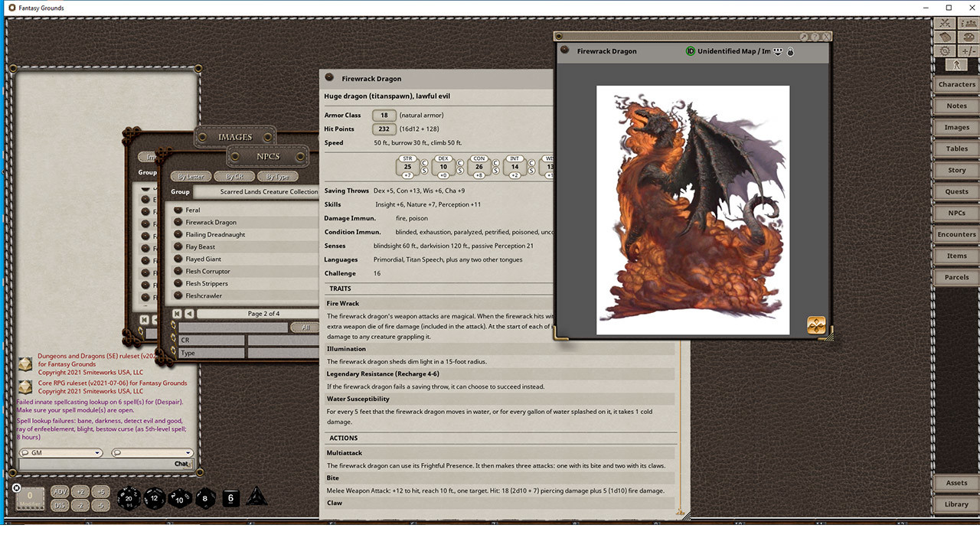Roll the d6 die showing 6
The width and height of the screenshot is (980, 551).
click(230, 497)
